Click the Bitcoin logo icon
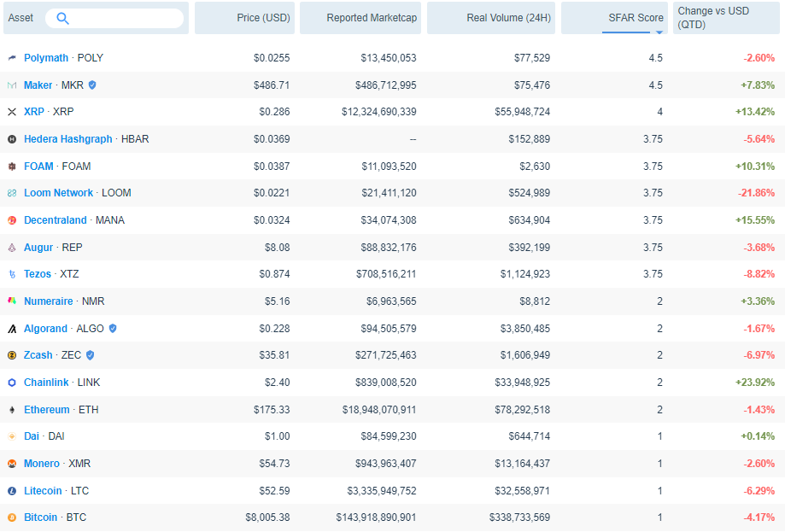 (x=12, y=517)
